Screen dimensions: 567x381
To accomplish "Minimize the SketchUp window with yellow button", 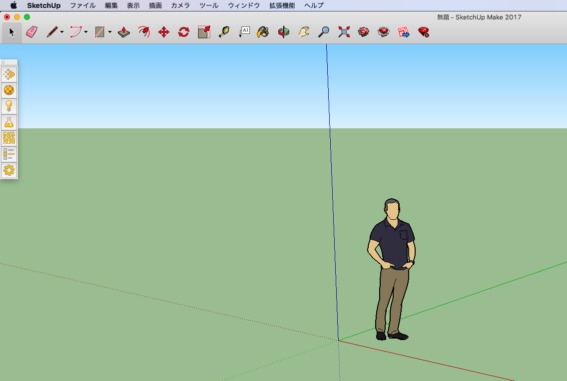I will click(x=17, y=17).
